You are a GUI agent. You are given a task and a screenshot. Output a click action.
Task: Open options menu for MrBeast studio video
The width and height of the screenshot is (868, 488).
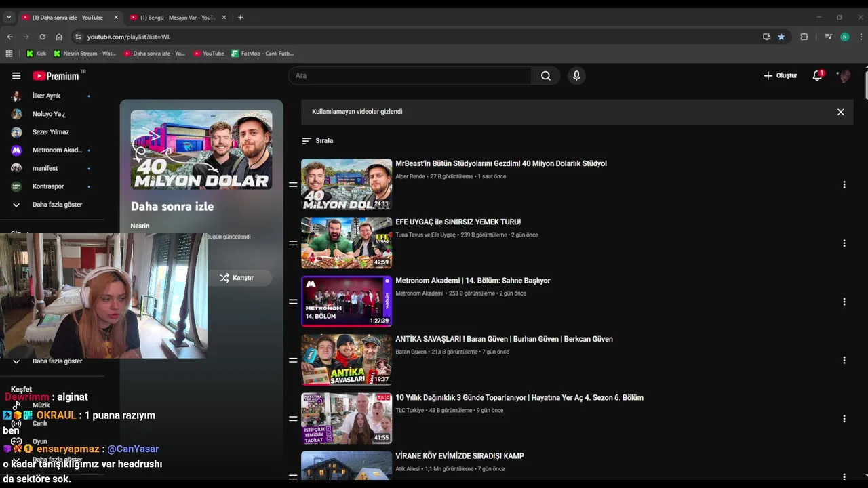click(x=844, y=184)
